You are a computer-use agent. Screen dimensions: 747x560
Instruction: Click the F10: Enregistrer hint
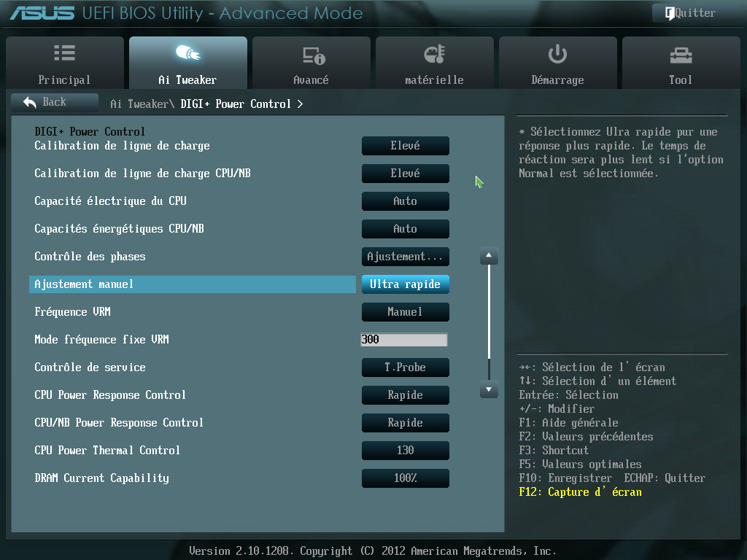point(565,478)
